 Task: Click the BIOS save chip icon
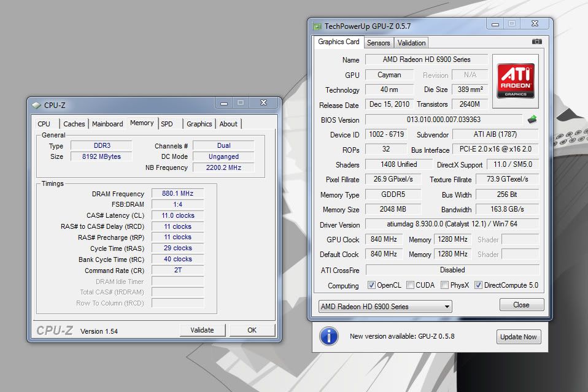click(x=532, y=120)
